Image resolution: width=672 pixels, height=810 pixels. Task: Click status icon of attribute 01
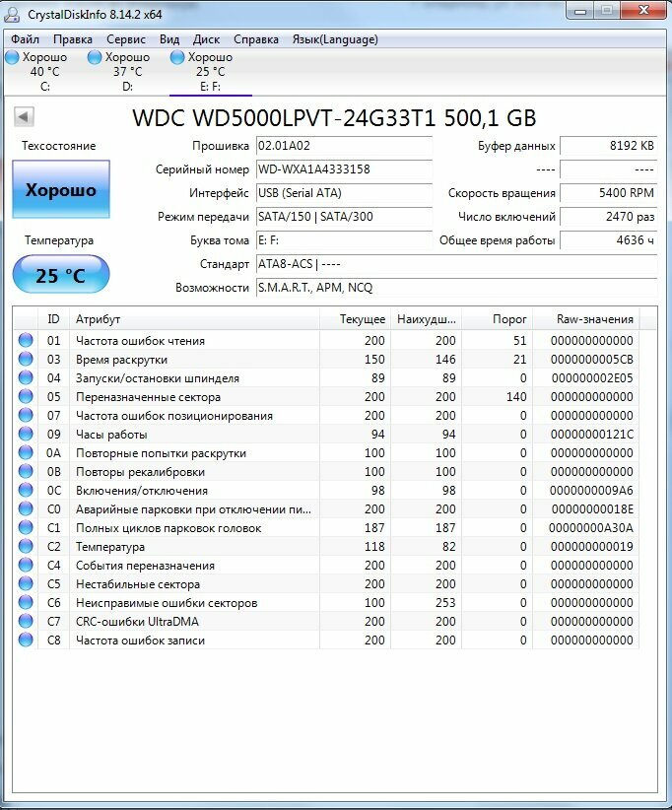(26, 340)
